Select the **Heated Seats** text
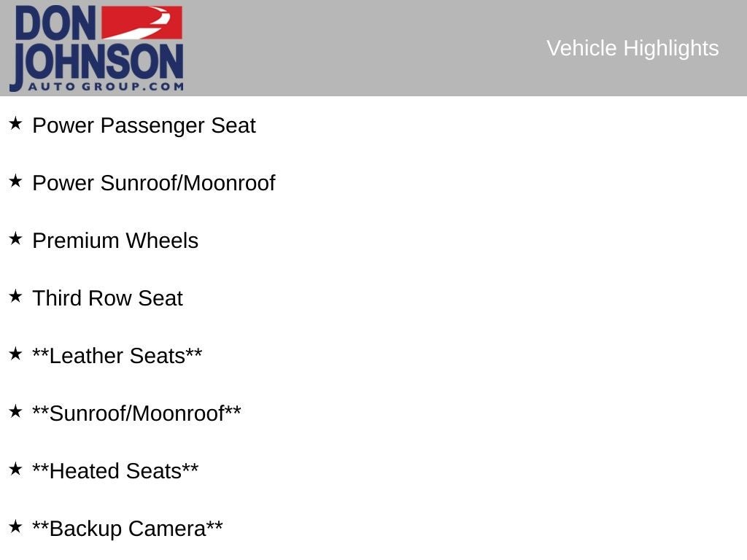 click(115, 471)
